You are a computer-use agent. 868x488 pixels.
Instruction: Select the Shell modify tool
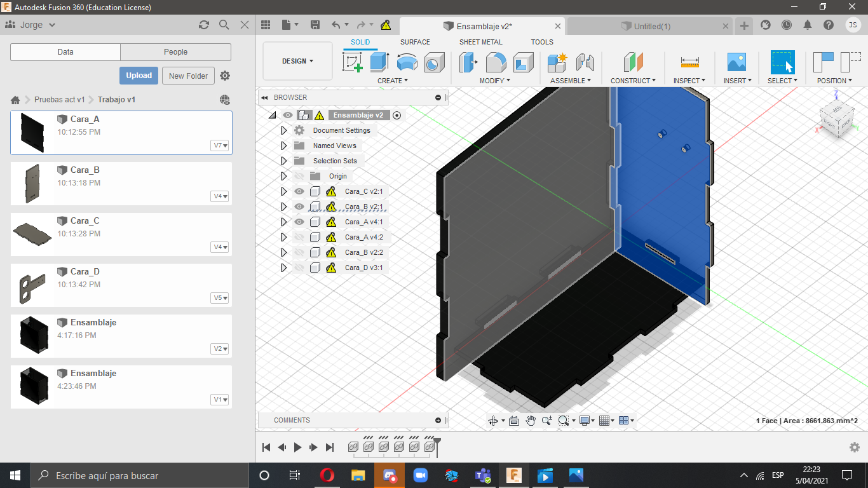523,62
